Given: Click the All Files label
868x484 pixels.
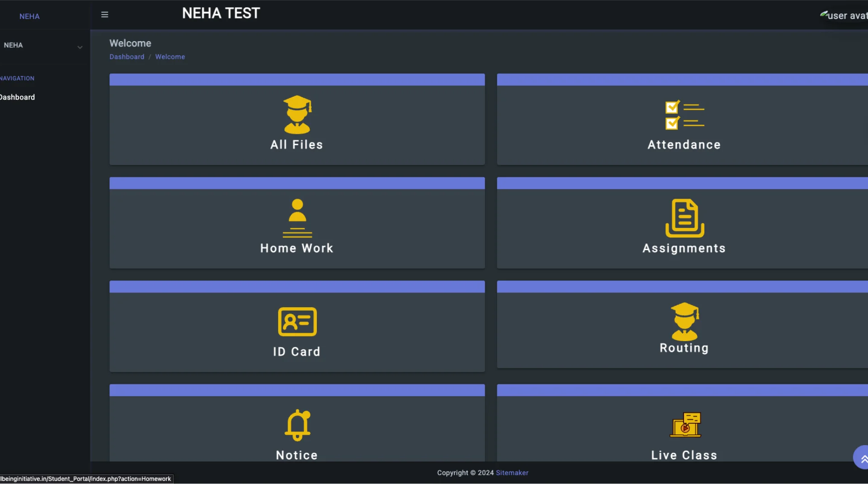Looking at the screenshot, I should [297, 145].
